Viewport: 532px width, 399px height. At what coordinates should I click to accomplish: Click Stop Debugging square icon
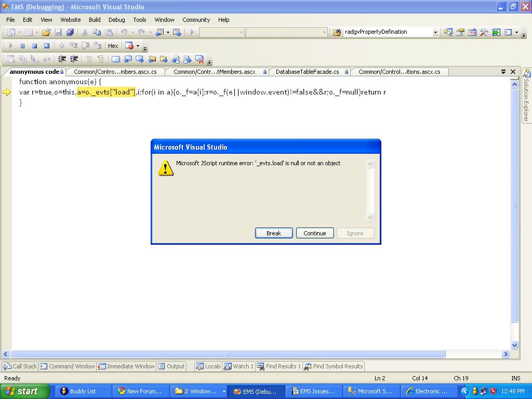34,46
